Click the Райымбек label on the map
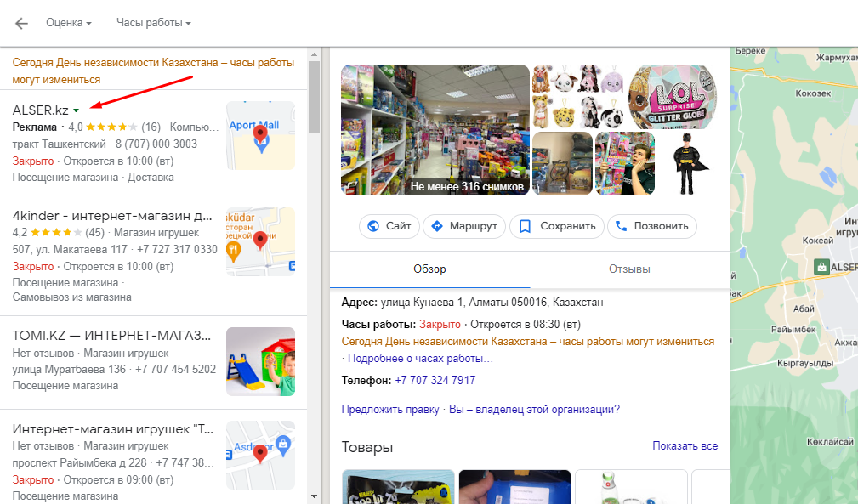858x504 pixels. coord(793,330)
